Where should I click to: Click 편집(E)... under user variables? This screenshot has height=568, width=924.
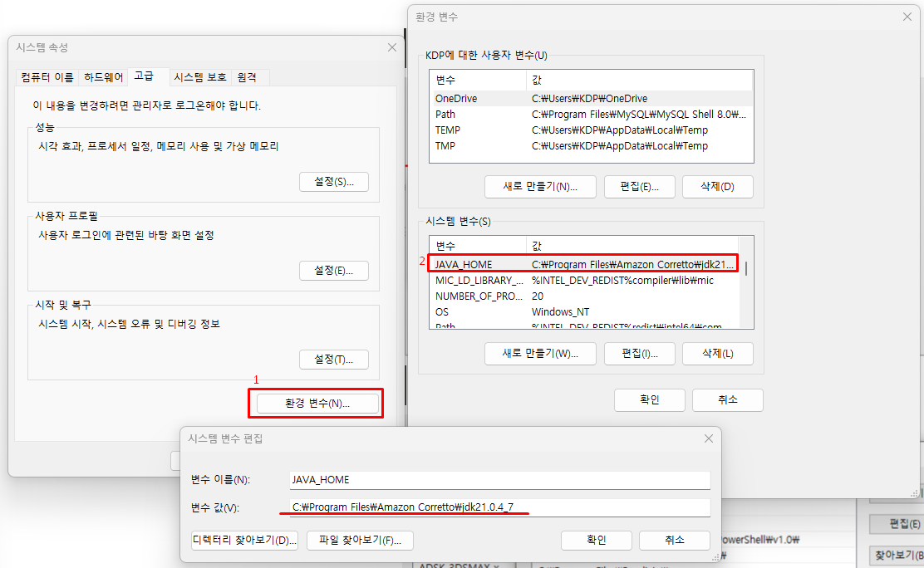click(639, 187)
